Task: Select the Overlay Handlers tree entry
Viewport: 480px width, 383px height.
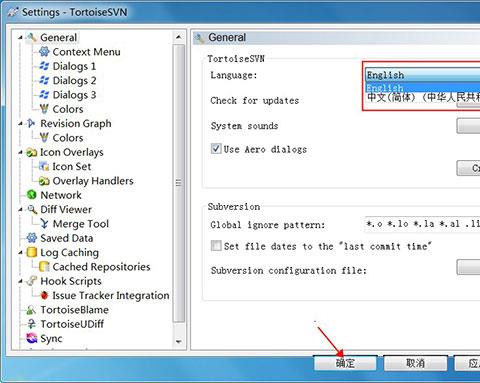Action: click(x=93, y=181)
